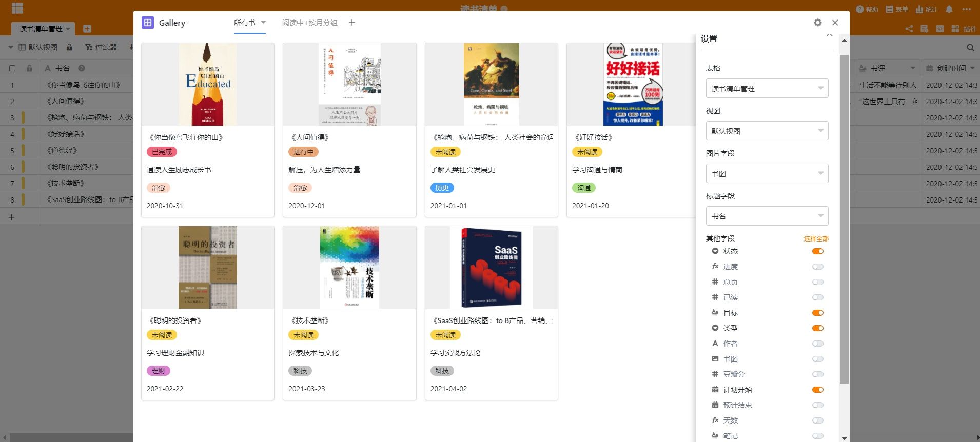Click the long-text icon of 书评 column
Image resolution: width=980 pixels, height=442 pixels.
point(863,68)
